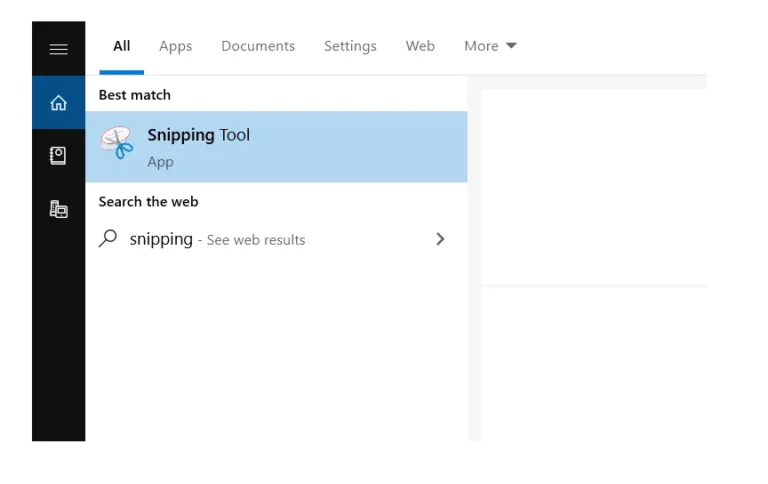Click the devices icon below the Notebook
Viewport: 768px width, 484px height.
[x=58, y=209]
